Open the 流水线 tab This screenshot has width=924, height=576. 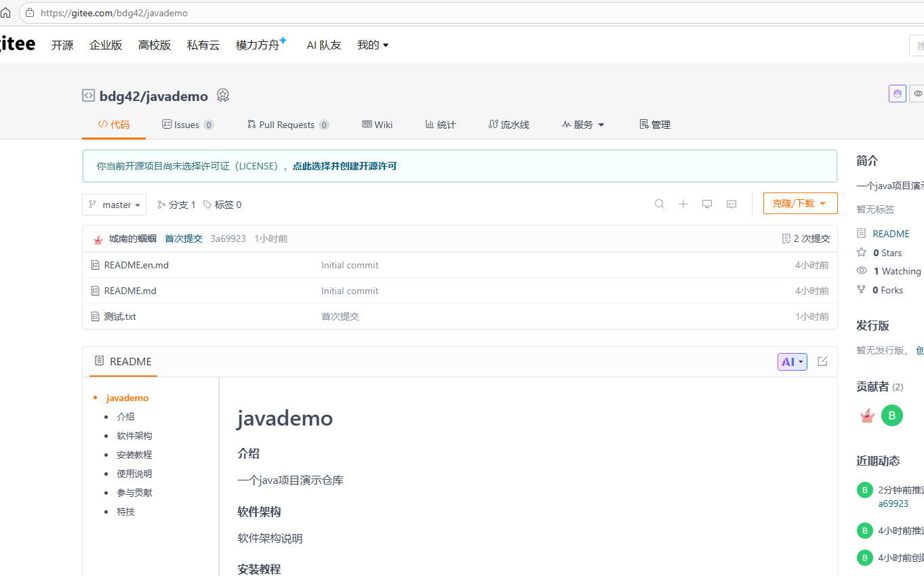click(x=509, y=125)
